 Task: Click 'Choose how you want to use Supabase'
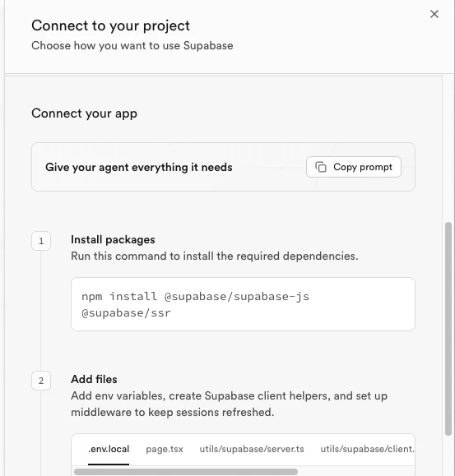tap(132, 45)
